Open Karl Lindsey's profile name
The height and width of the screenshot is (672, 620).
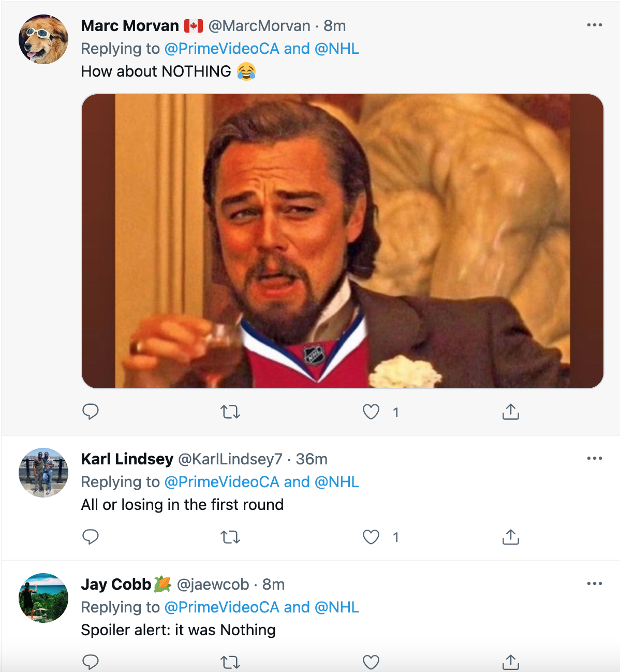127,459
